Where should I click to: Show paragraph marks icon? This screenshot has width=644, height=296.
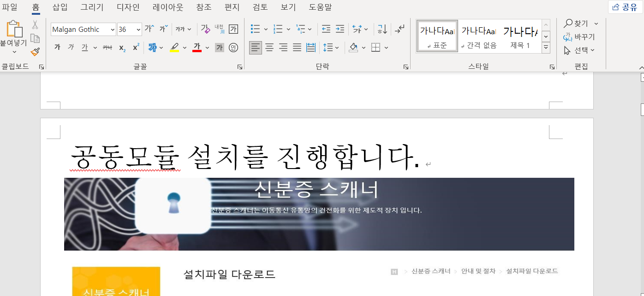coord(400,29)
